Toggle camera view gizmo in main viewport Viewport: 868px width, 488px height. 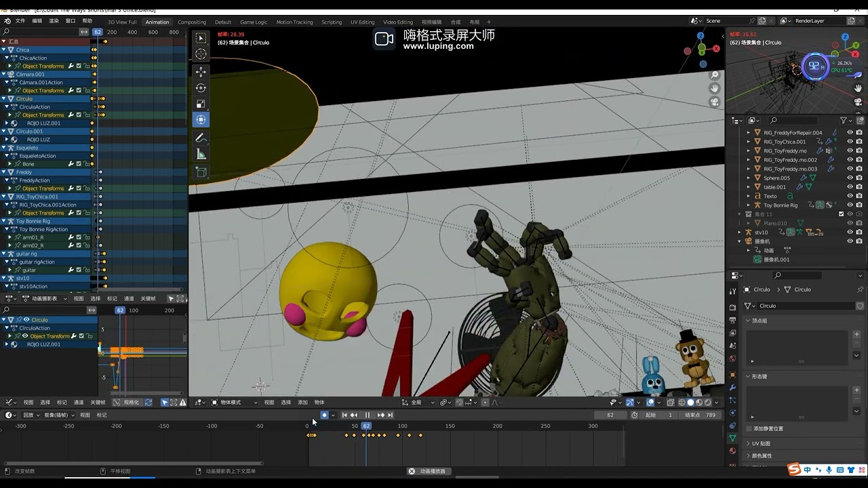(715, 102)
